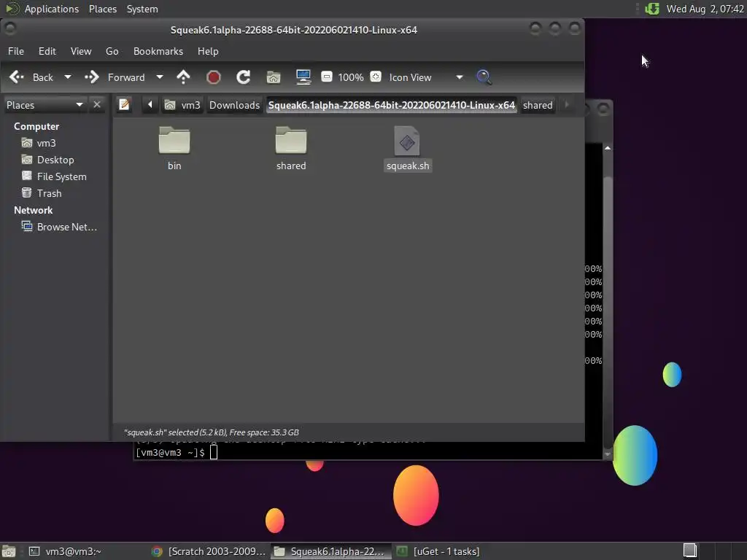The width and height of the screenshot is (747, 560).
Task: Open the Edit menu
Action: pos(47,51)
